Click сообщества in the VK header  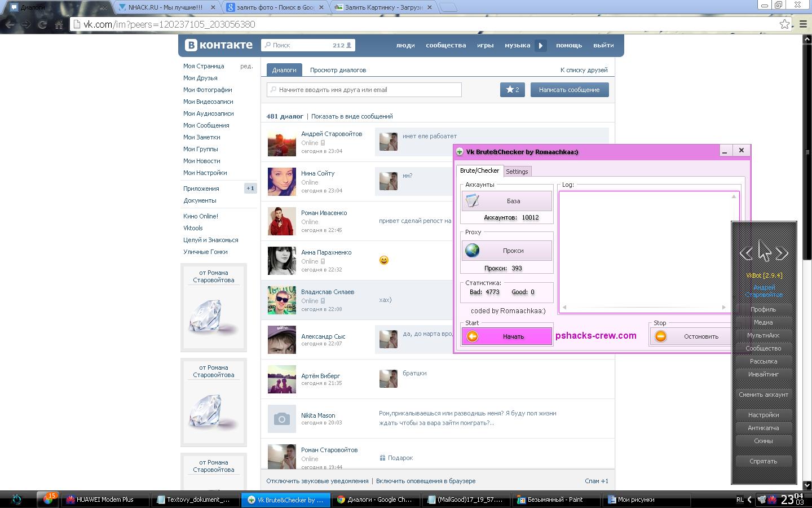point(445,45)
